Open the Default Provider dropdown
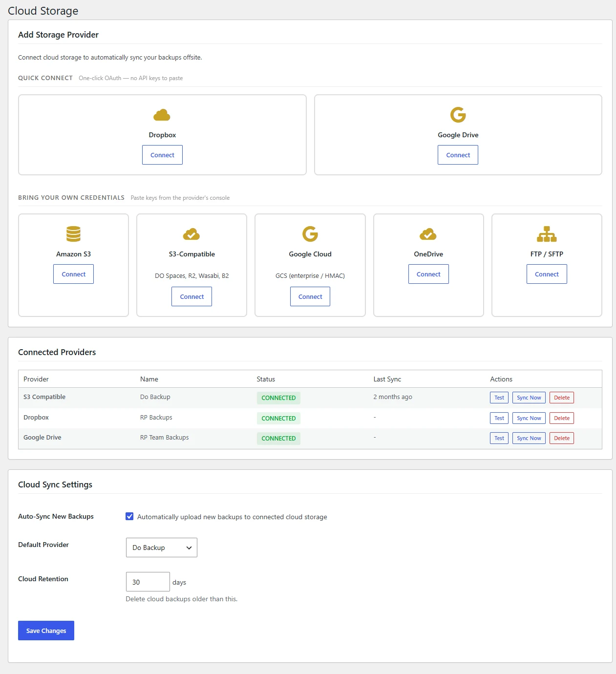The image size is (616, 674). pos(162,548)
